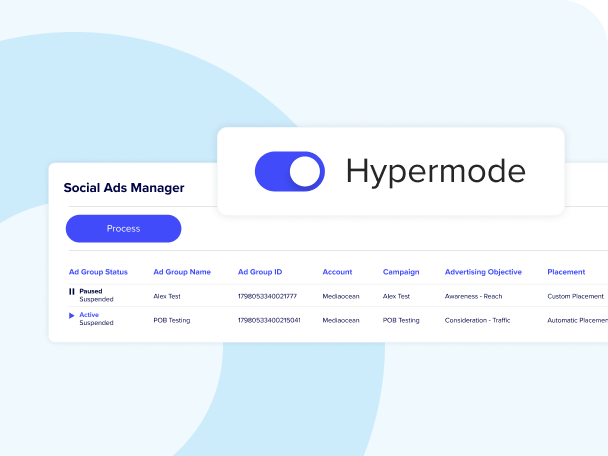The height and width of the screenshot is (456, 608).
Task: Click the Social Ads Manager heading
Action: pos(124,188)
